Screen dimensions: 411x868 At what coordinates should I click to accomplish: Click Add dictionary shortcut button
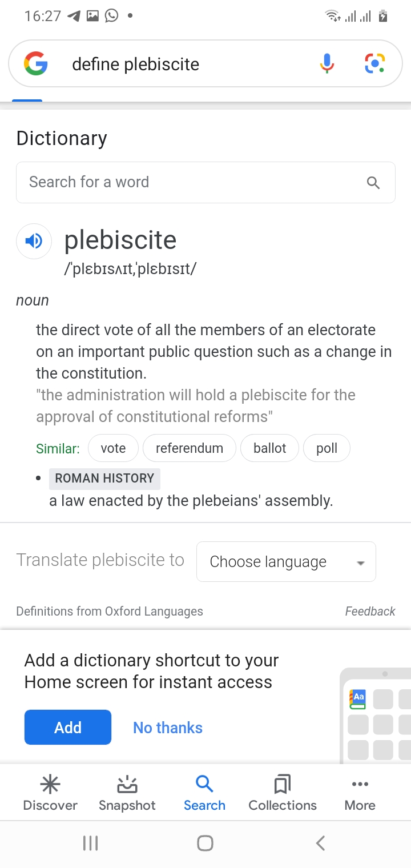coord(68,728)
